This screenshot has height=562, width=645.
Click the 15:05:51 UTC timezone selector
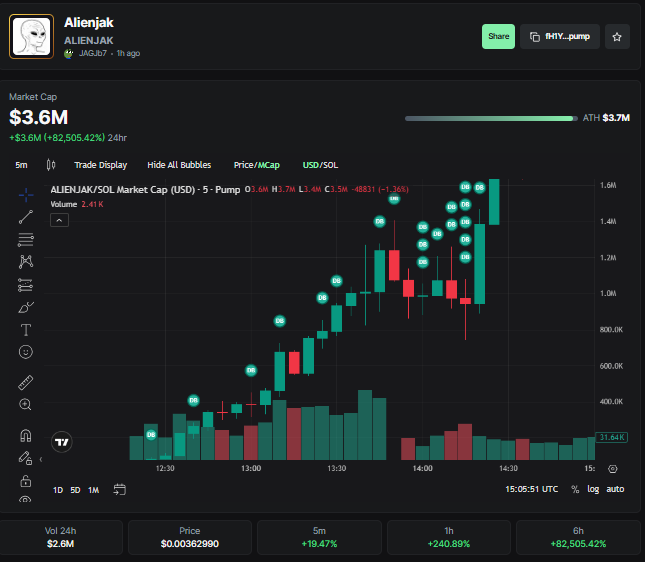[531, 489]
